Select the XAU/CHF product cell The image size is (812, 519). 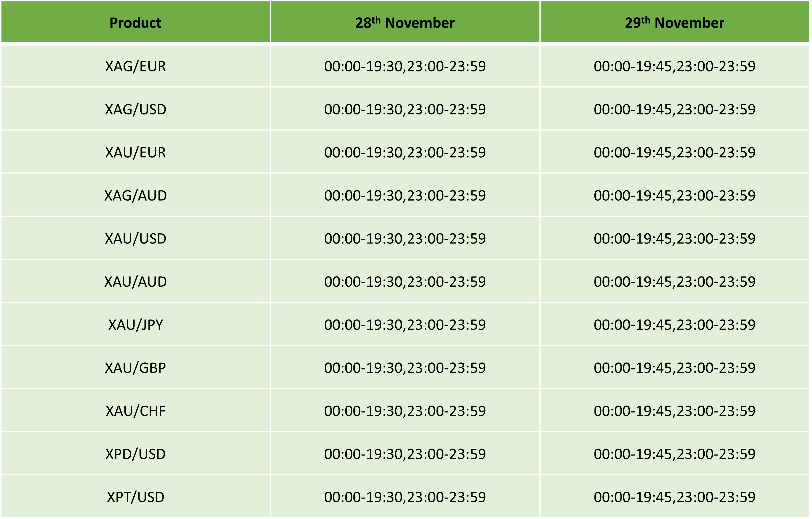point(135,411)
